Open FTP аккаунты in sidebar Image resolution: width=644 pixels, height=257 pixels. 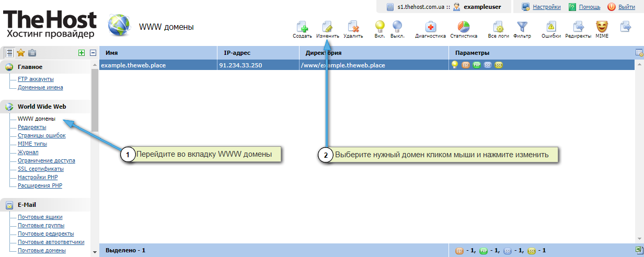click(36, 79)
